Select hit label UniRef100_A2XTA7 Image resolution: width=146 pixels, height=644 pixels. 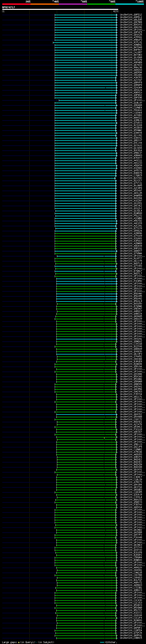tap(131, 80)
